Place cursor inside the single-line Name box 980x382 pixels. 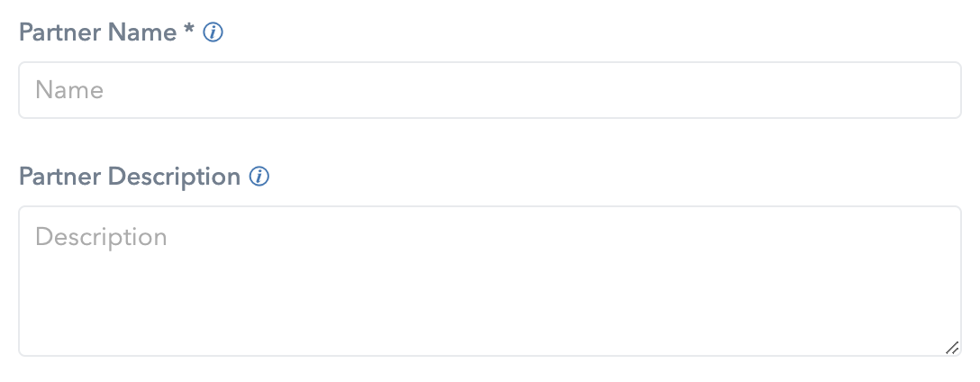point(490,90)
